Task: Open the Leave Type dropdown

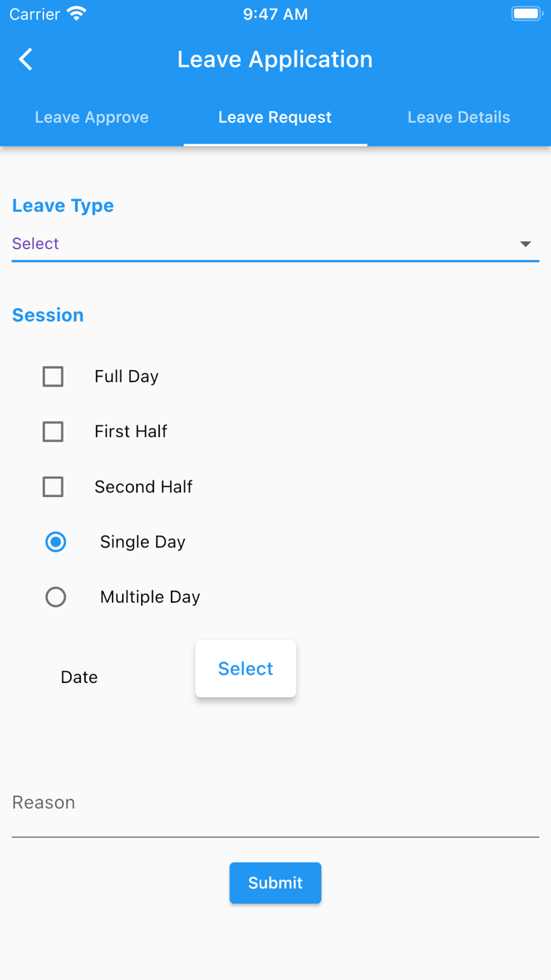Action: (275, 243)
